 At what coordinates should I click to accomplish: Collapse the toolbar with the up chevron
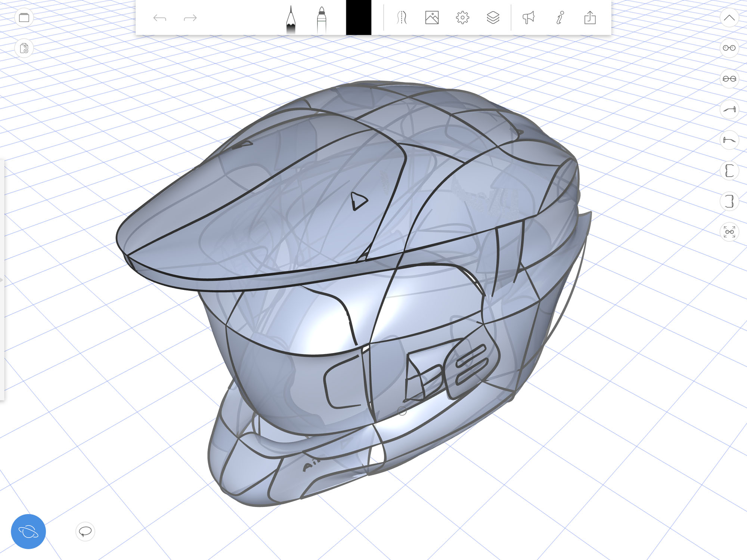tap(729, 18)
